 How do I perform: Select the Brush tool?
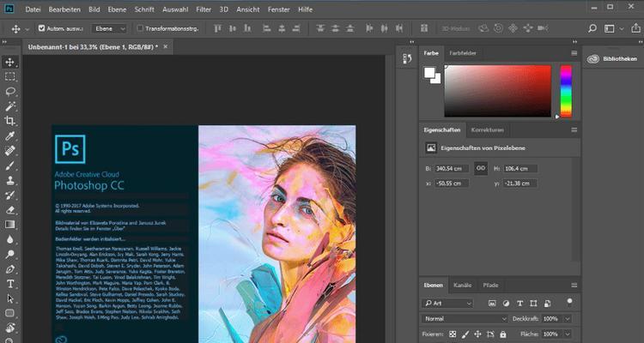[x=9, y=165]
